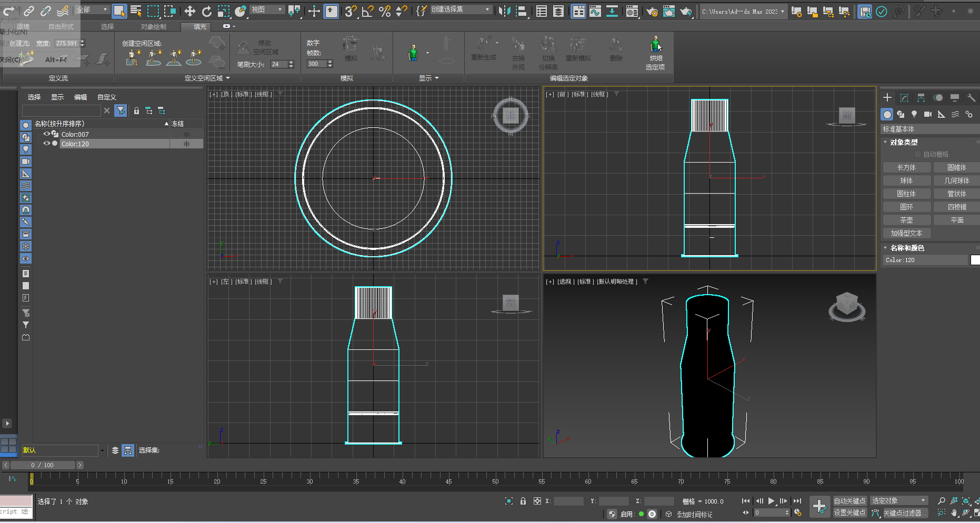Click the Render Production teapot icon
Viewport: 980px width, 523px height.
[x=686, y=11]
